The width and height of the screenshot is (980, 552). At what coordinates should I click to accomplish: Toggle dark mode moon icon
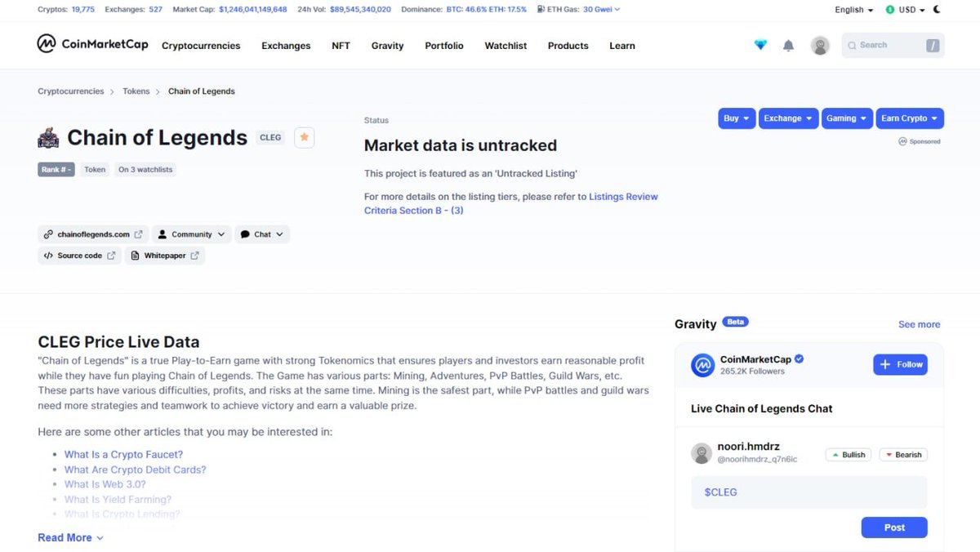click(937, 10)
